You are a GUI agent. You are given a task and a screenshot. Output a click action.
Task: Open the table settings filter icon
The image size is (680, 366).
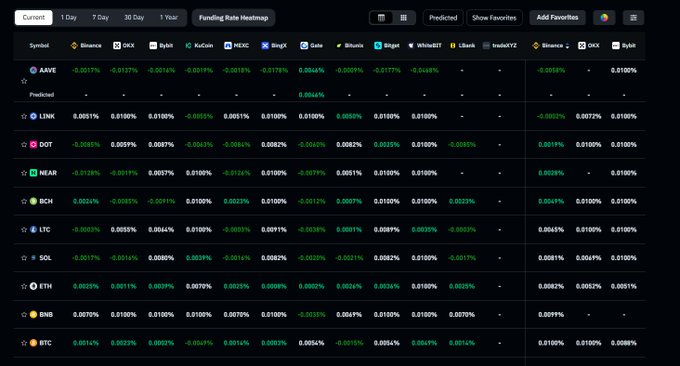click(633, 18)
